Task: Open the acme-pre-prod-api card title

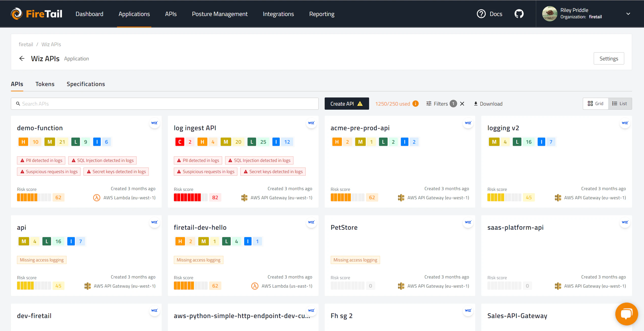Action: [x=360, y=128]
